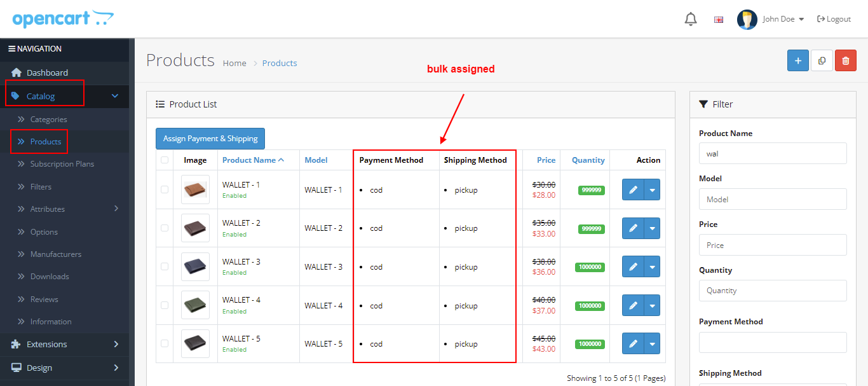The height and width of the screenshot is (386, 868).
Task: Open action dropdown for WALLET - 4
Action: pos(652,305)
